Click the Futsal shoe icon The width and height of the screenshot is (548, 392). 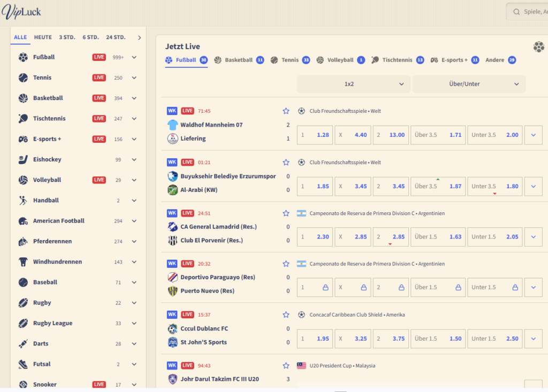pyautogui.click(x=23, y=364)
